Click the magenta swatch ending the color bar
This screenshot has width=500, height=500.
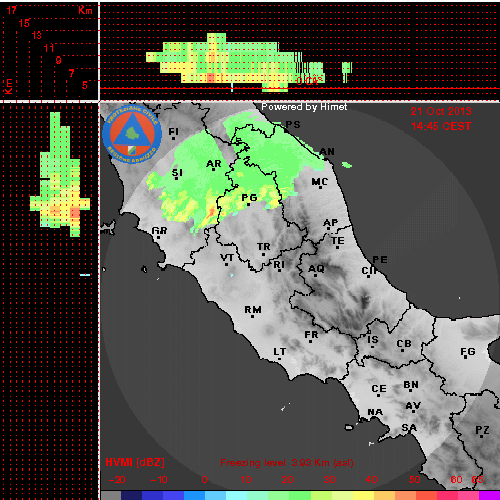coord(489,495)
